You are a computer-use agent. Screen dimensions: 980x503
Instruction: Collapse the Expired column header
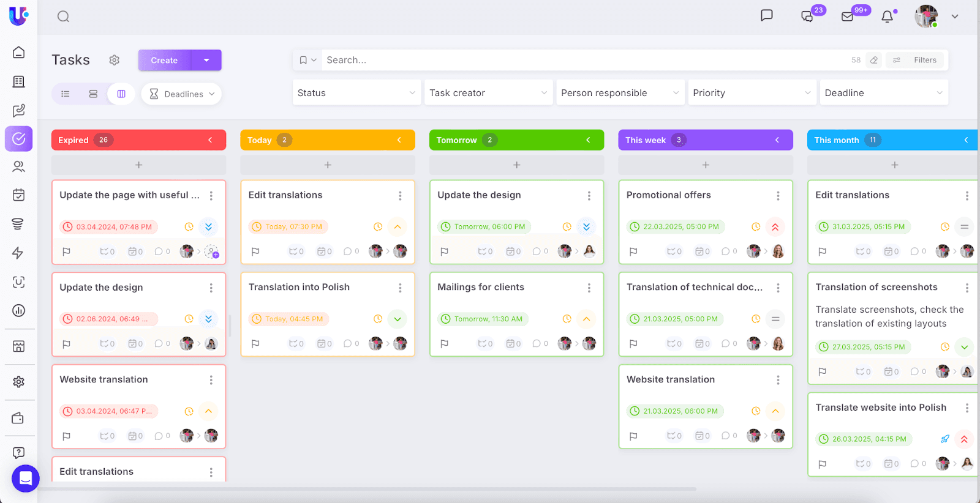click(x=210, y=140)
